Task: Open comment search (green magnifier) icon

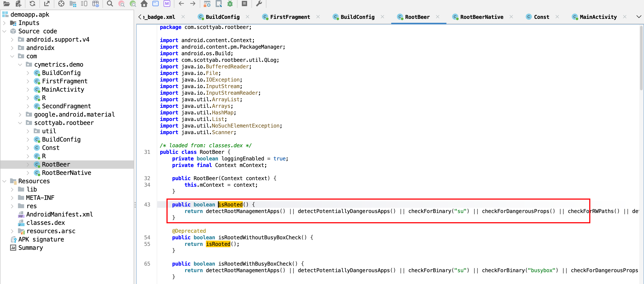Action: coord(133,4)
